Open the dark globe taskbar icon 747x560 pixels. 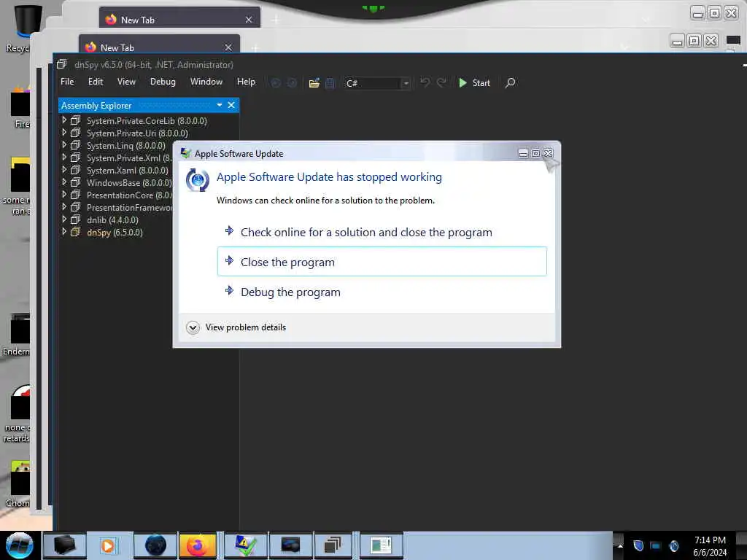point(155,545)
